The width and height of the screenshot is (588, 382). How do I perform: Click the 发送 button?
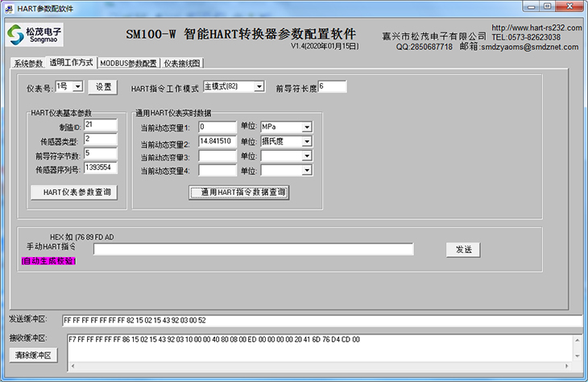[463, 250]
